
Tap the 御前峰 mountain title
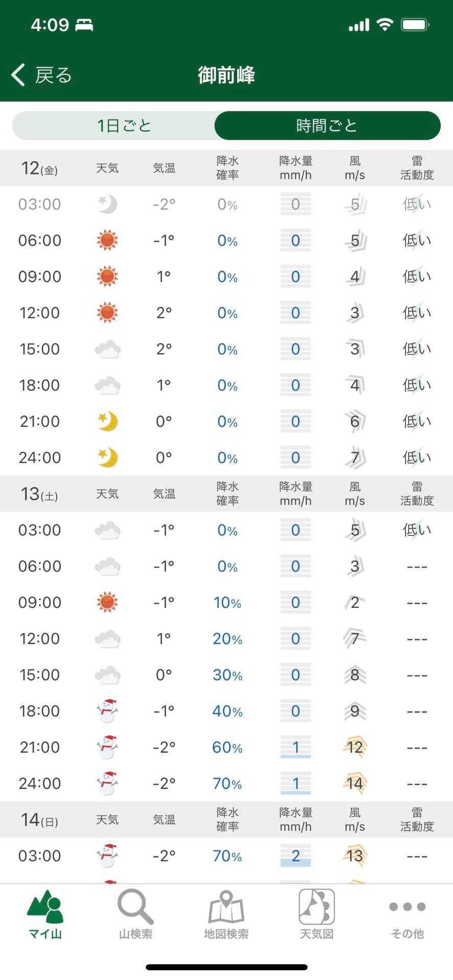(x=226, y=75)
